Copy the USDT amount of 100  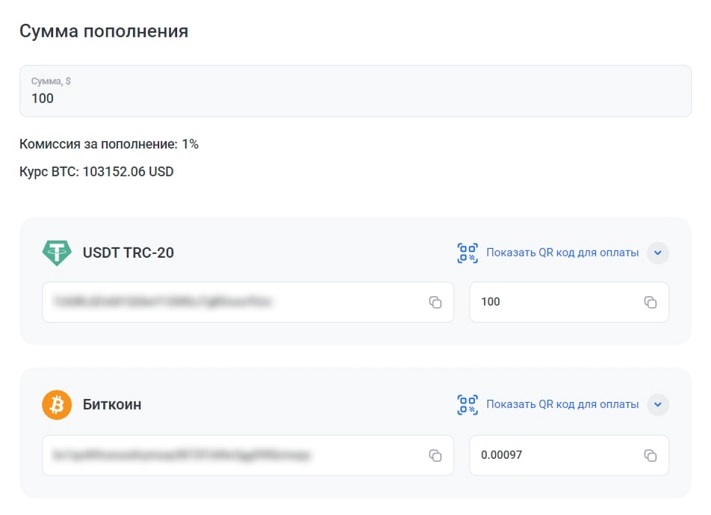point(650,302)
